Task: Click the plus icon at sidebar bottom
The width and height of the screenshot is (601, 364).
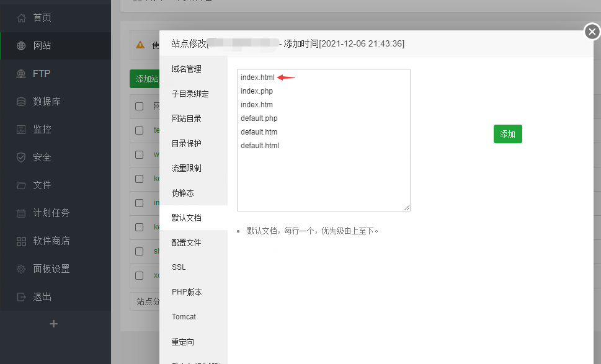Action: pyautogui.click(x=54, y=324)
